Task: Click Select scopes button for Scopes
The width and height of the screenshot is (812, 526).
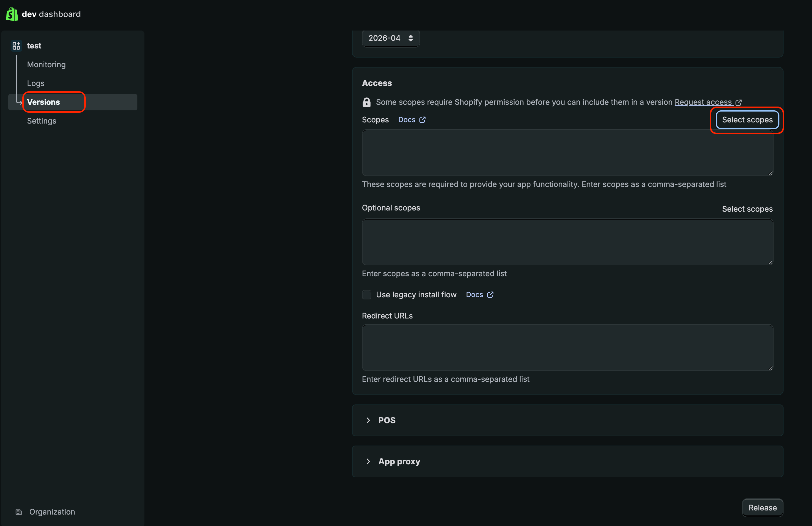Action: pyautogui.click(x=747, y=120)
